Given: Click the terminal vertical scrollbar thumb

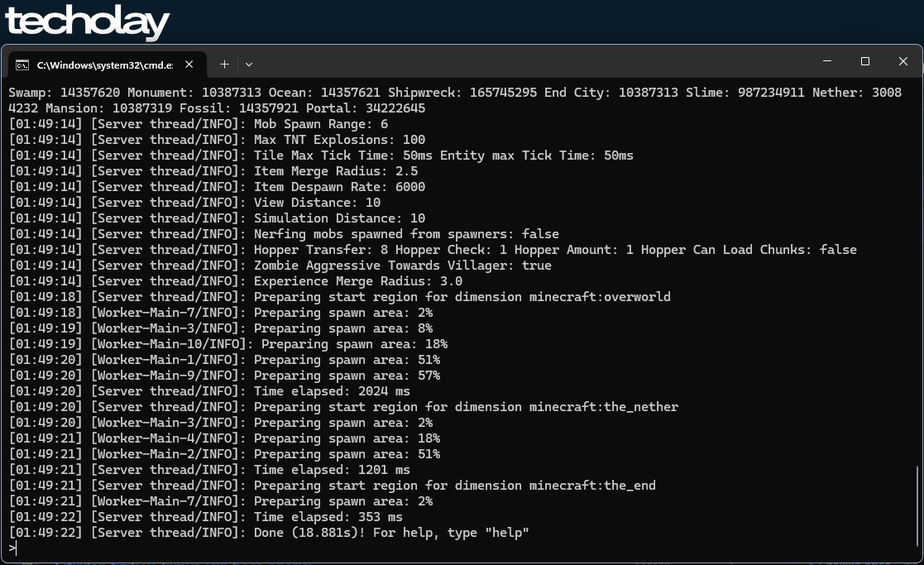Looking at the screenshot, I should 917,506.
